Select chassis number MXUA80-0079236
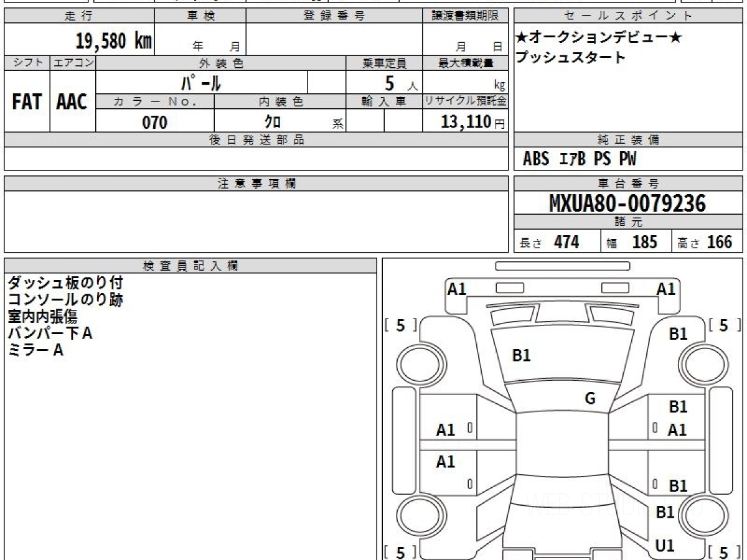Viewport: 747px width, 560px height. (628, 203)
